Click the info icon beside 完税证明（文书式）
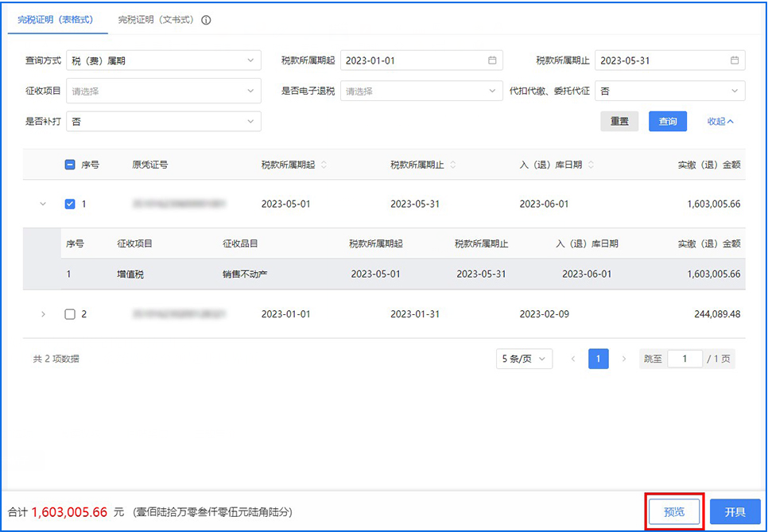The height and width of the screenshot is (532, 768). 206,20
